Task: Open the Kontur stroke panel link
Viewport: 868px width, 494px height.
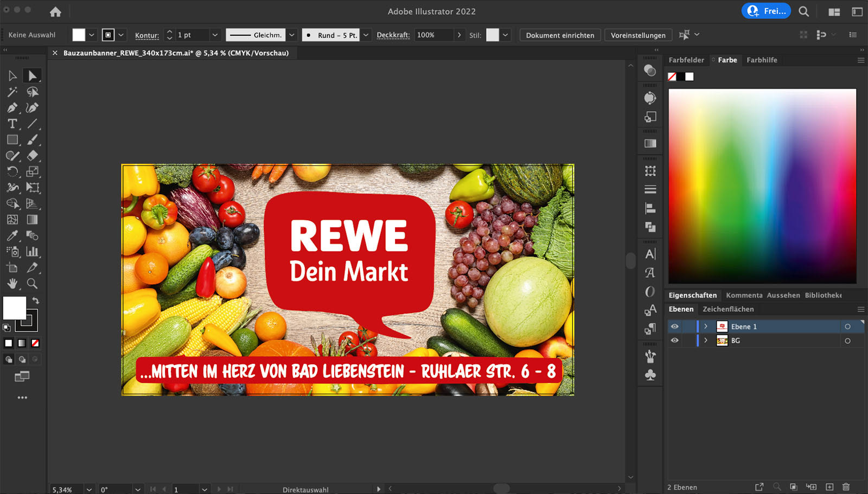Action: coord(147,35)
